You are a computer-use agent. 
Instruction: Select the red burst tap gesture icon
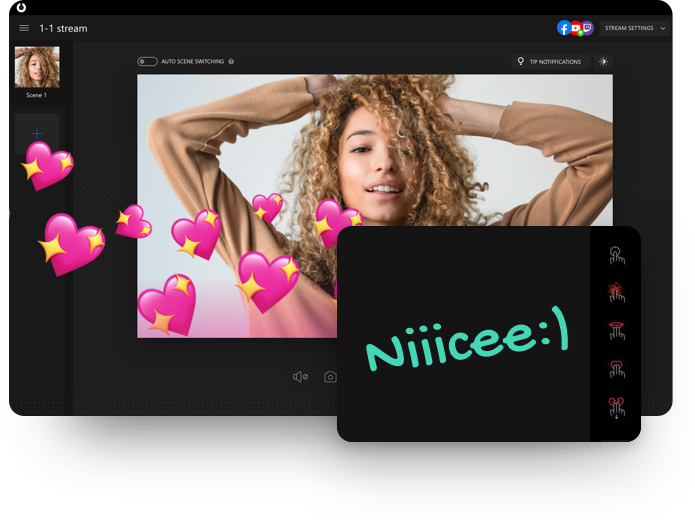pos(616,293)
